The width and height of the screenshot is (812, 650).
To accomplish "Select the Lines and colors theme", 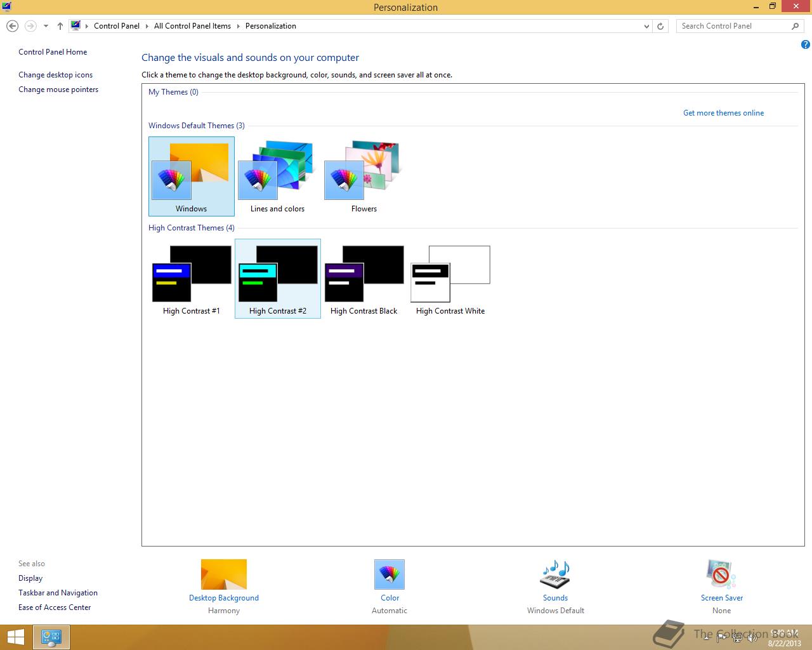I will [x=277, y=176].
